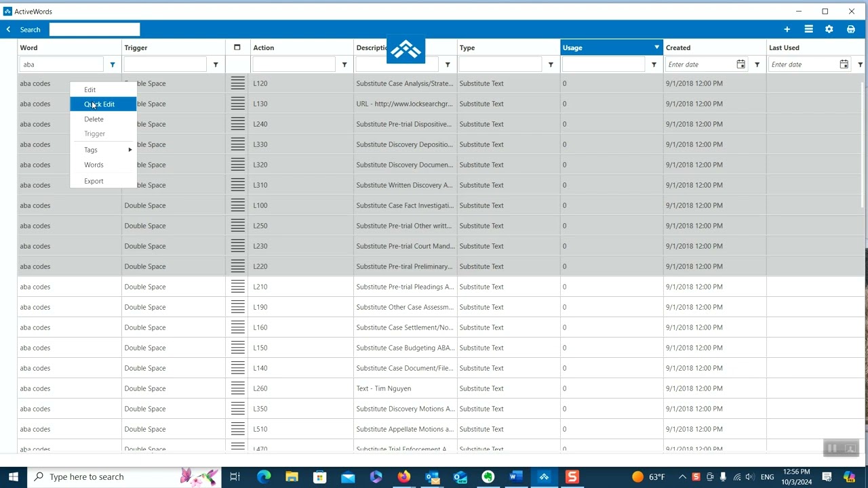868x488 pixels.
Task: Open the Microsoft Store taskbar icon
Action: (319, 476)
